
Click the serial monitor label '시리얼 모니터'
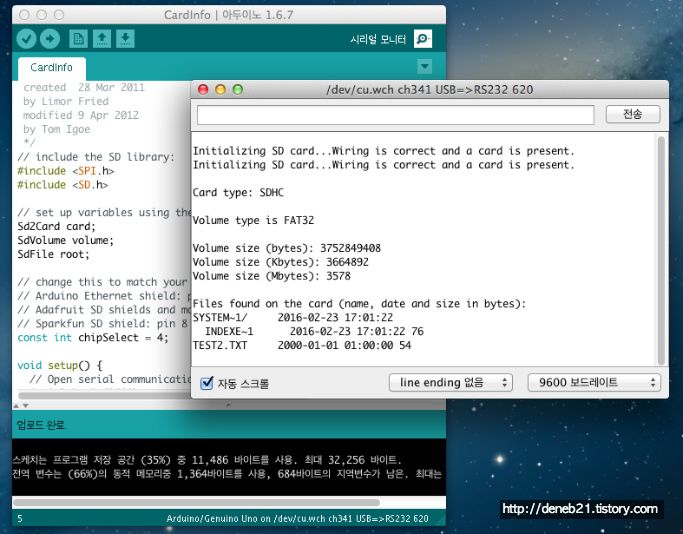point(378,39)
